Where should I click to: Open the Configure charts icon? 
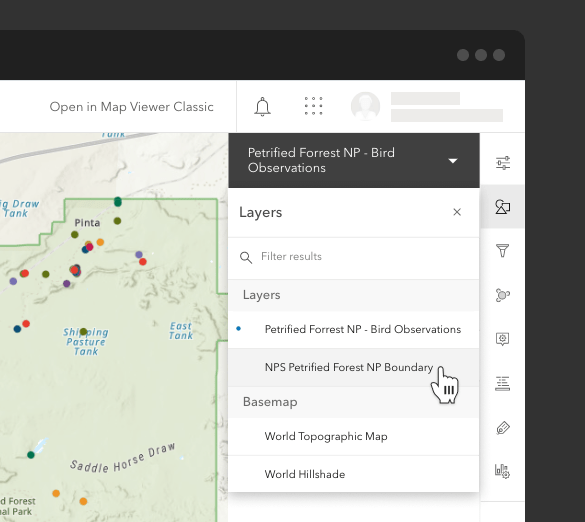coord(503,471)
